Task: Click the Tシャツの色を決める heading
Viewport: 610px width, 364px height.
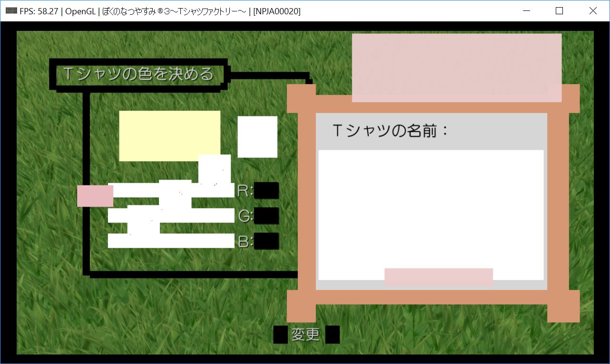Action: [x=138, y=74]
